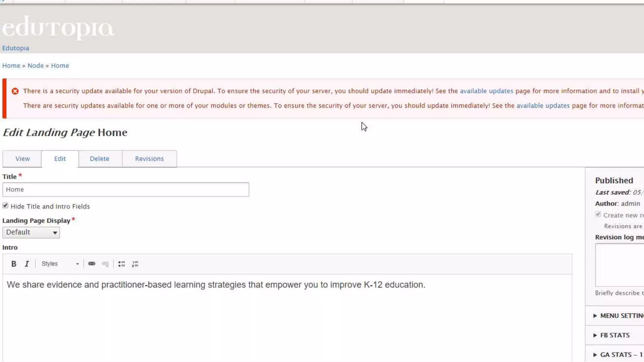Insert a numbered list
The image size is (644, 362).
click(135, 264)
